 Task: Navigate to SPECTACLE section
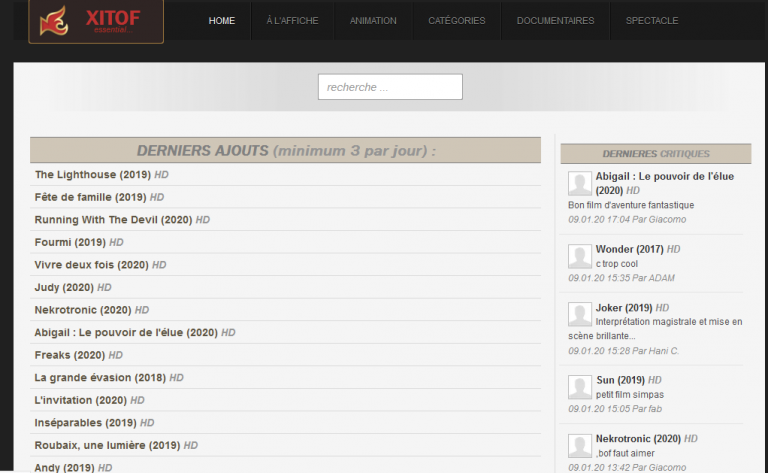pos(651,21)
